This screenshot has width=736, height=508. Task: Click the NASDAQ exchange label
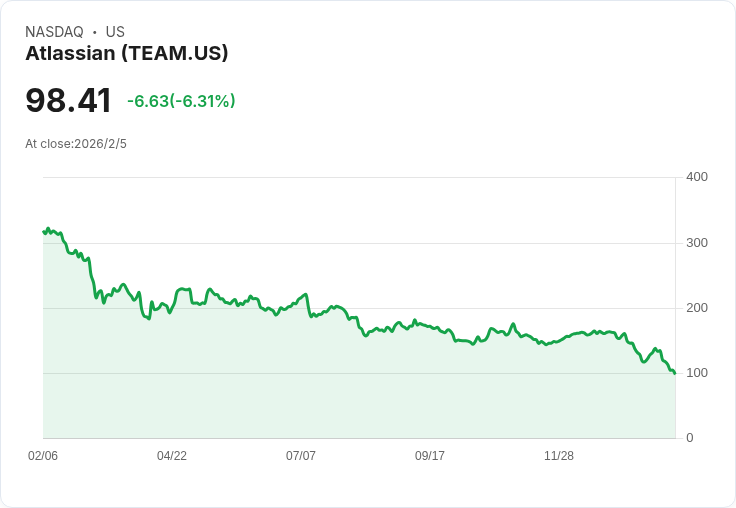(54, 32)
